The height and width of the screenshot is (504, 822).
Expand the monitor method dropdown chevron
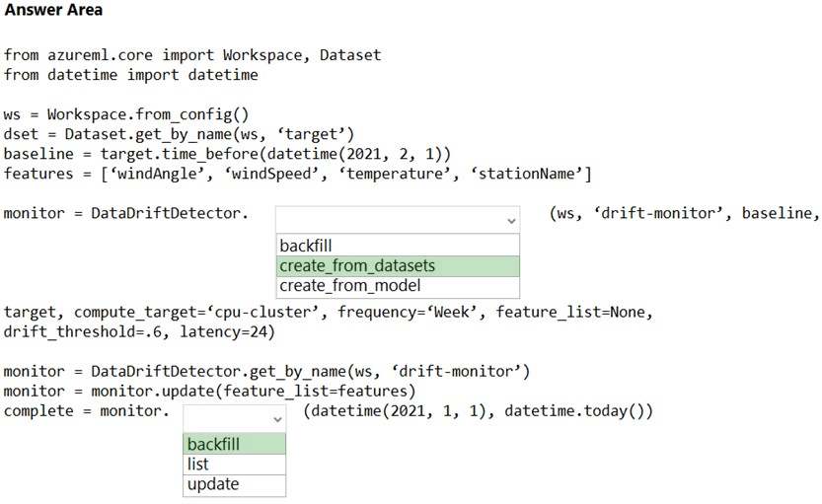(278, 419)
